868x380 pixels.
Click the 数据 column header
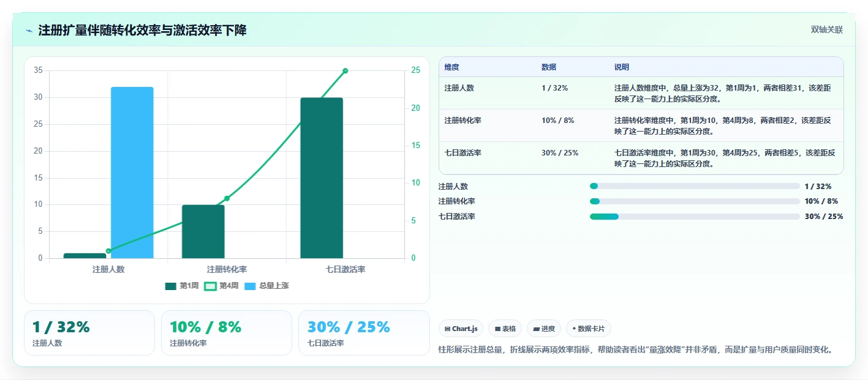coord(549,67)
